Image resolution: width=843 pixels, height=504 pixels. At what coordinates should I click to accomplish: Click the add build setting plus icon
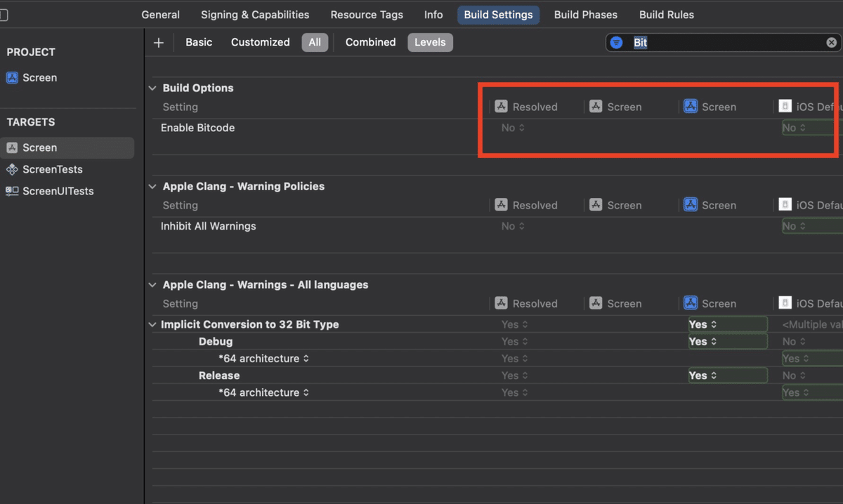coord(159,43)
